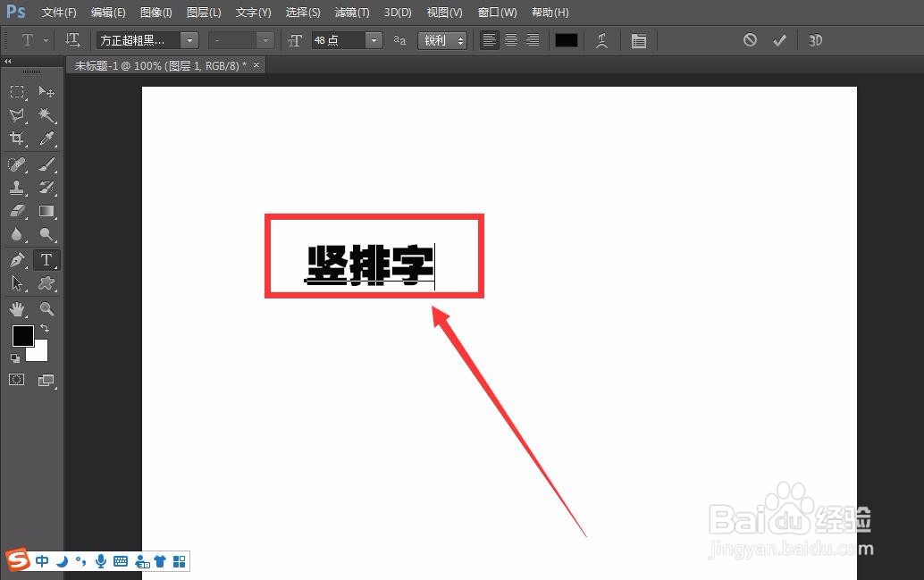The width and height of the screenshot is (924, 580).
Task: Choose the Clone Stamp tool
Action: (x=18, y=188)
